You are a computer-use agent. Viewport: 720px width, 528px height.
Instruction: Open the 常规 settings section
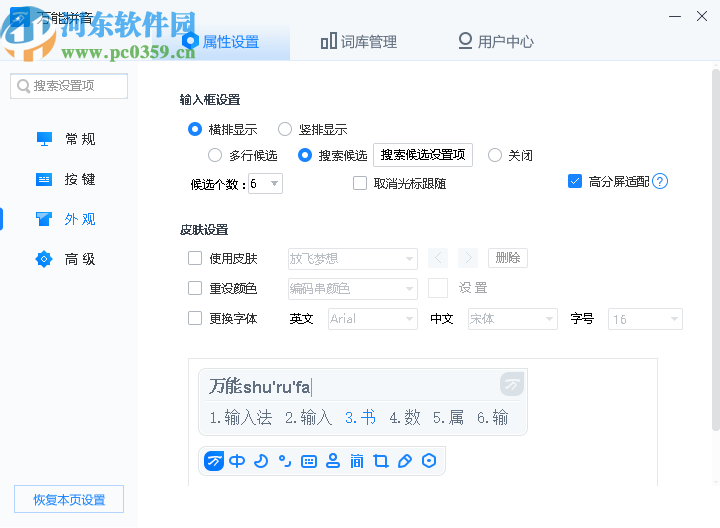[x=66, y=139]
